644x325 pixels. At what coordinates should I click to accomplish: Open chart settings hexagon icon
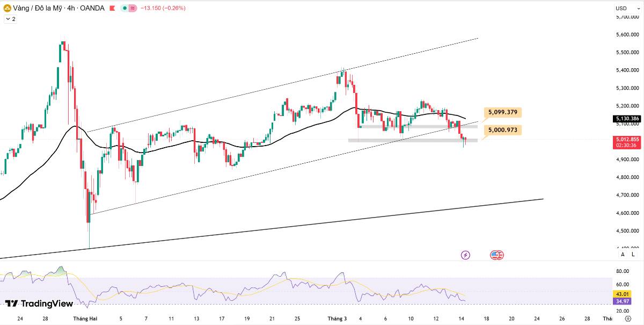pos(627,319)
